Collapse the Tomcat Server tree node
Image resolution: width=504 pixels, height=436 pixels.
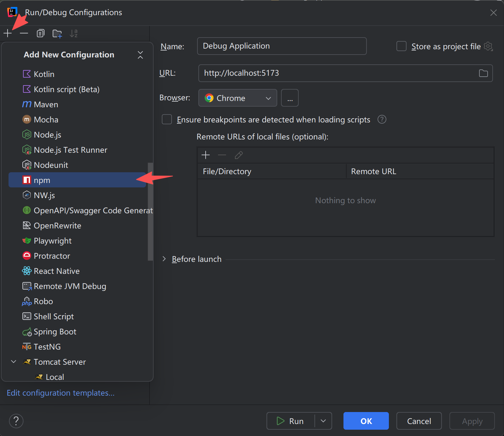pos(14,362)
